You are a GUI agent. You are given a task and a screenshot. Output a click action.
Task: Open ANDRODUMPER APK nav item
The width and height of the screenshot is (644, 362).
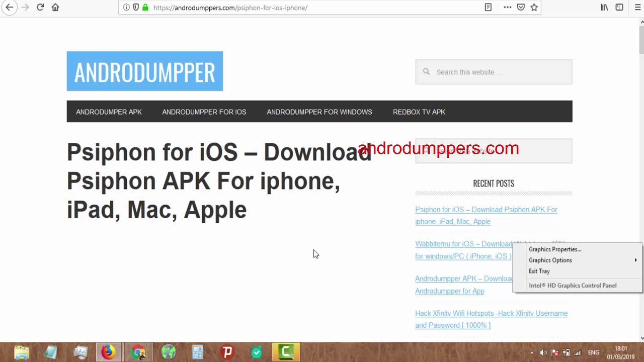pyautogui.click(x=109, y=112)
